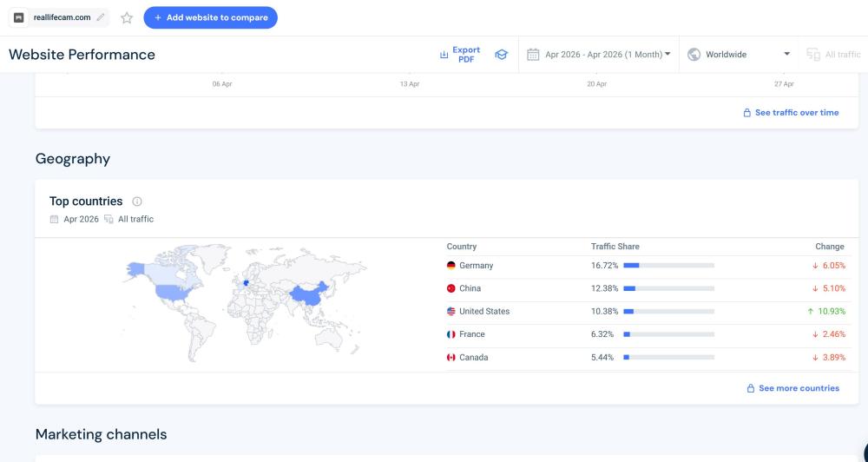Click United States' traffic share bar
The height and width of the screenshot is (462, 868).
click(668, 311)
